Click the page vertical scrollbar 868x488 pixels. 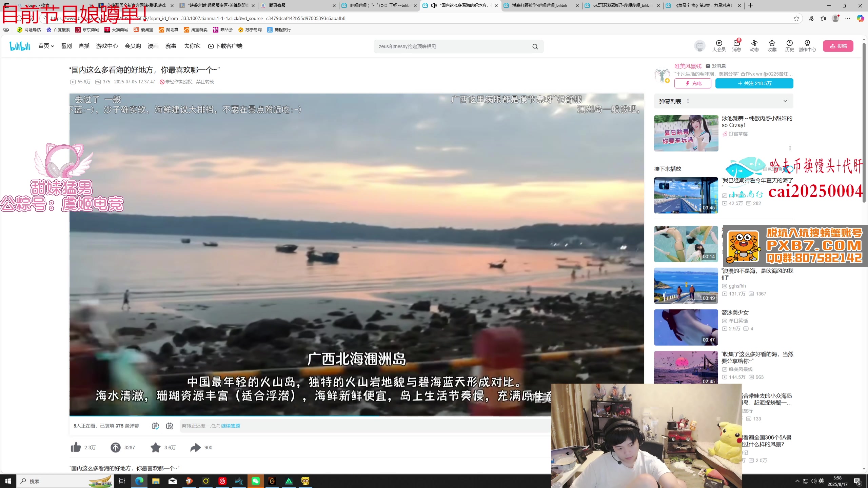click(864, 122)
